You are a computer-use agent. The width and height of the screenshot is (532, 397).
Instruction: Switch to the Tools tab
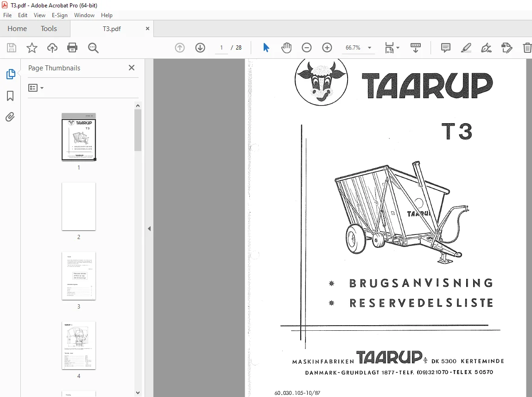(x=49, y=29)
